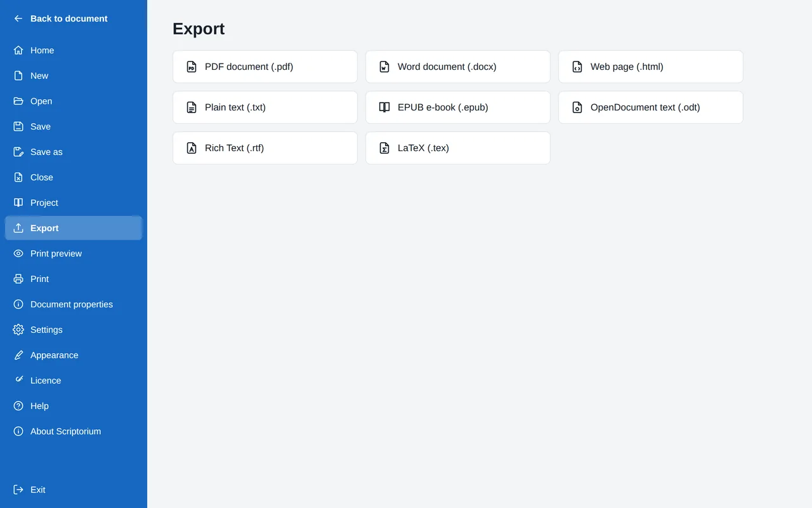This screenshot has width=812, height=508.
Task: Click the Print preview eye icon
Action: 18,253
